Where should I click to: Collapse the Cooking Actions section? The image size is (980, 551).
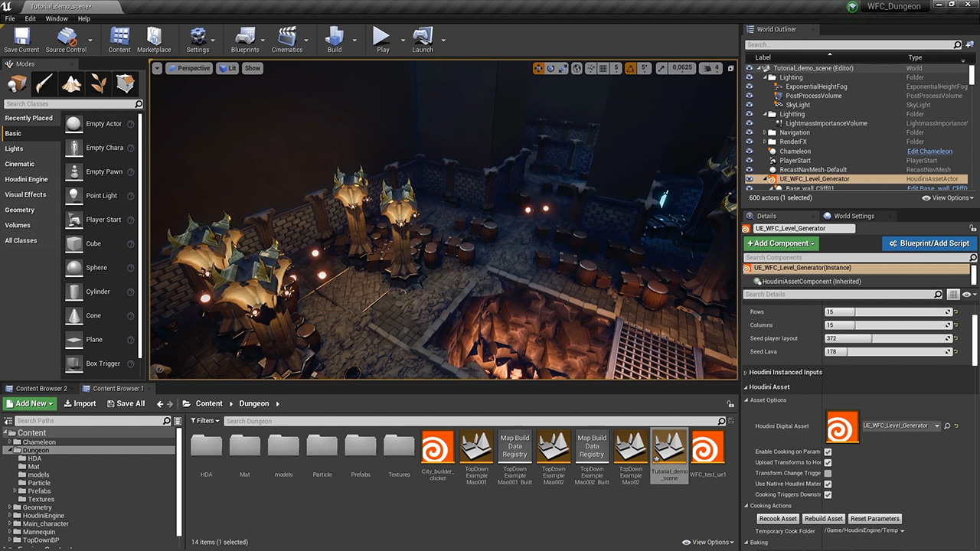[746, 506]
